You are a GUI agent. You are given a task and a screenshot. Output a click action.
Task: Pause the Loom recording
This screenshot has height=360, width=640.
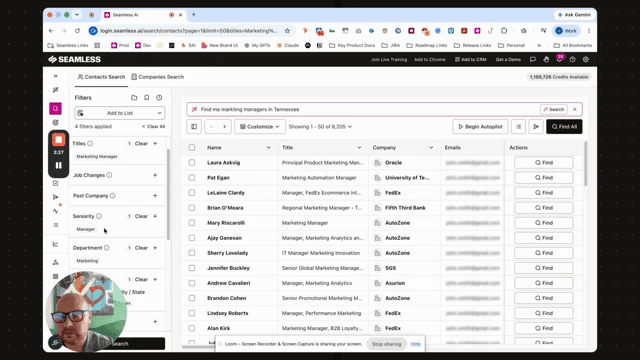pyautogui.click(x=58, y=165)
